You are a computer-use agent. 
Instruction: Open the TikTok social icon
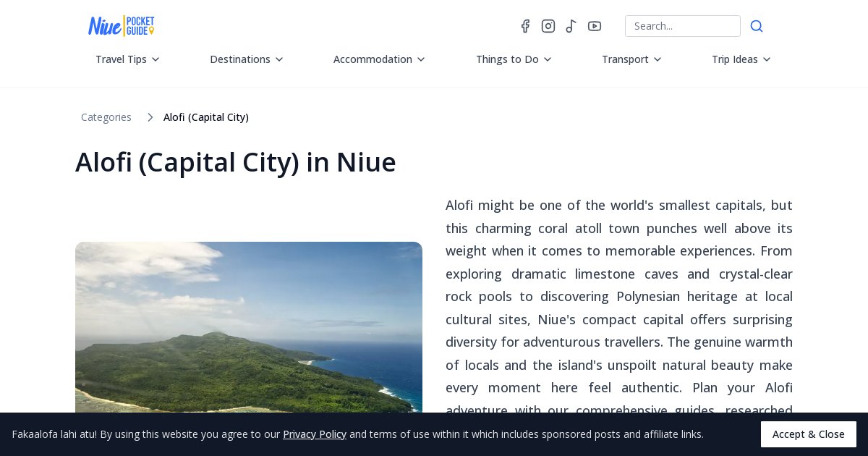click(x=571, y=26)
